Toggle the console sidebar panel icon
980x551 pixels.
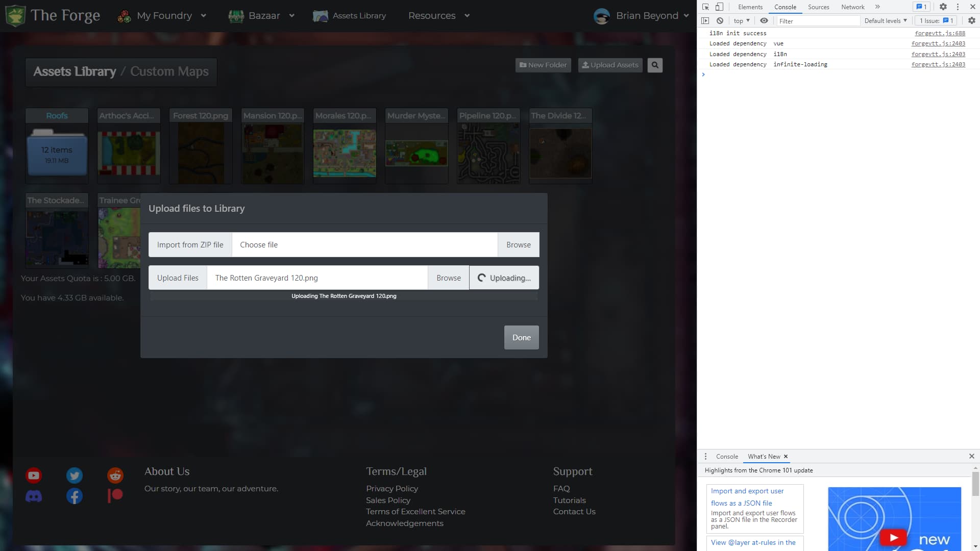point(705,21)
